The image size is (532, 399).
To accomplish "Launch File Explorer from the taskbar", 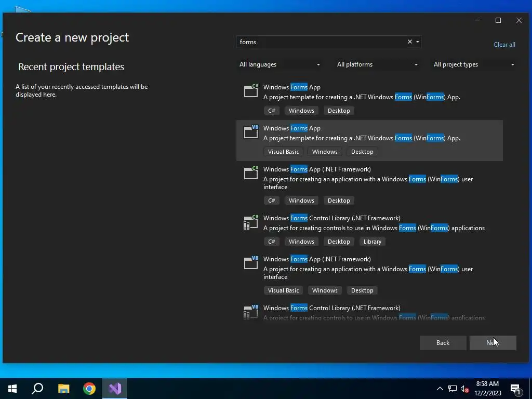I will (x=63, y=389).
